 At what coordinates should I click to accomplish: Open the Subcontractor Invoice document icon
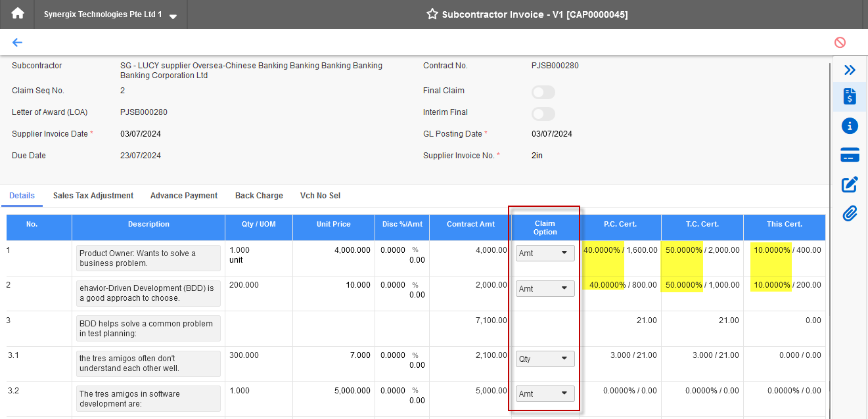[850, 96]
